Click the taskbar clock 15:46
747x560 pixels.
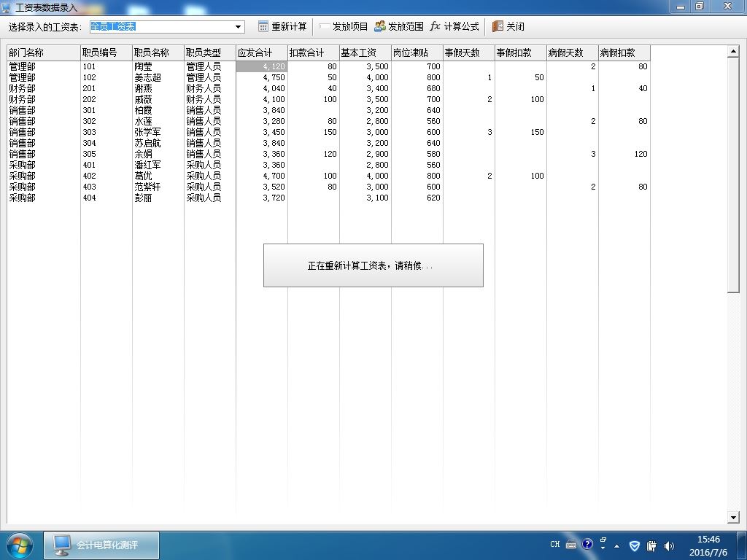coord(708,540)
